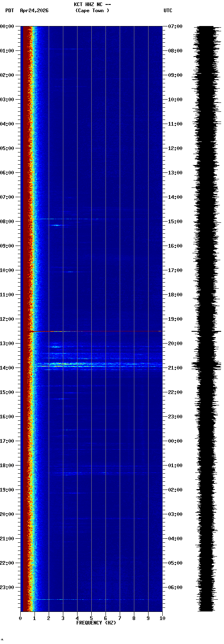
Task: Click the red broadband event line near 12:30
Action: tap(97, 331)
